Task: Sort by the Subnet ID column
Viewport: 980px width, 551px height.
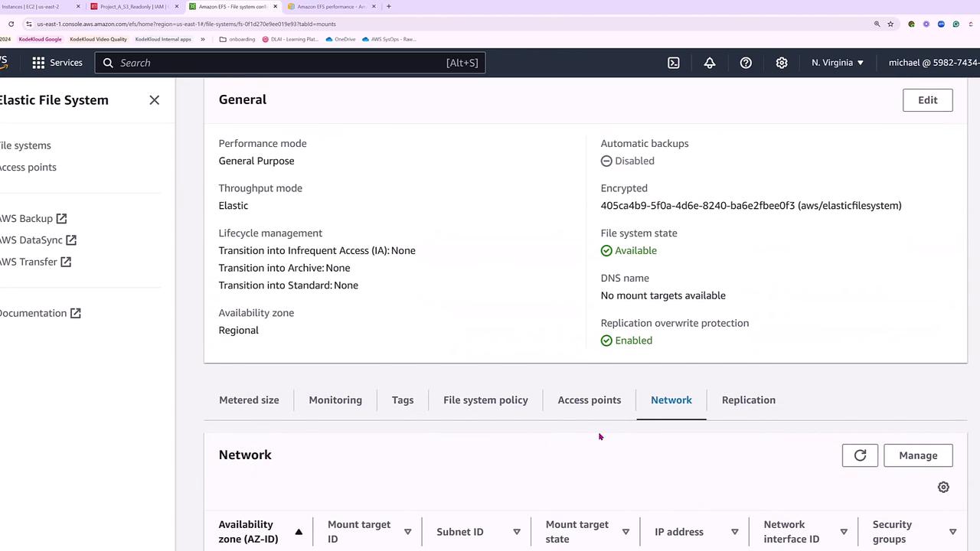Action: point(517,532)
